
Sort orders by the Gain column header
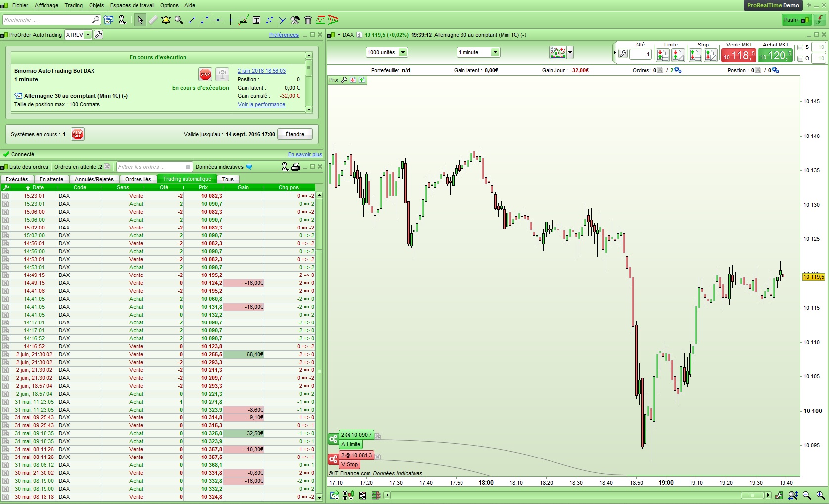point(243,187)
